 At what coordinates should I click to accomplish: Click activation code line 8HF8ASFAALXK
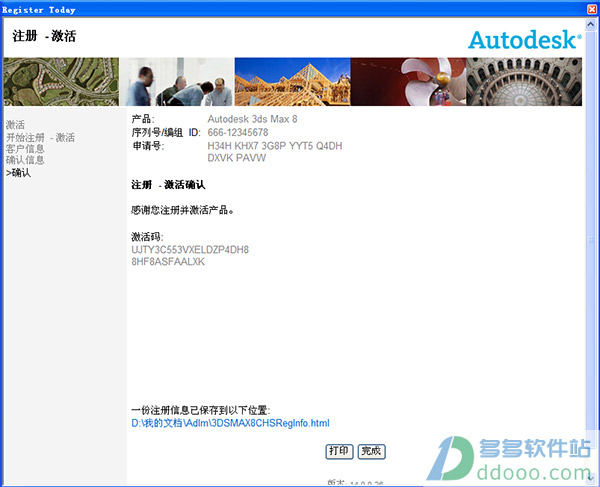click(x=168, y=262)
